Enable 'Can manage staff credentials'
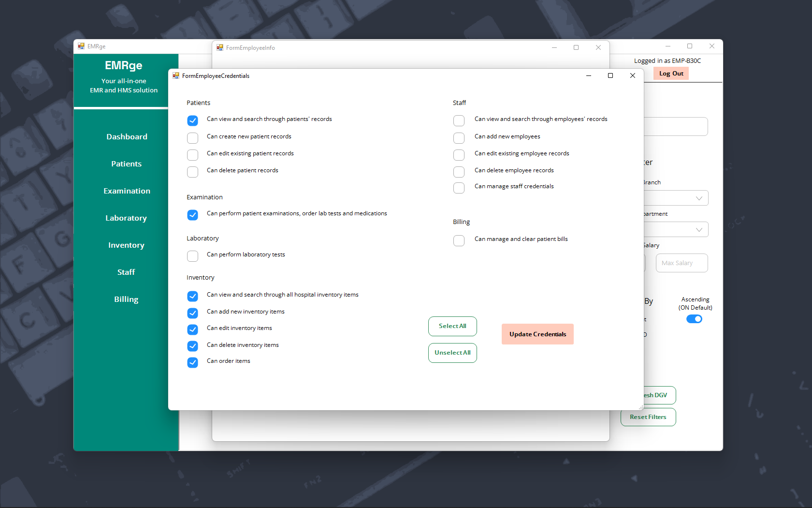 (x=459, y=188)
